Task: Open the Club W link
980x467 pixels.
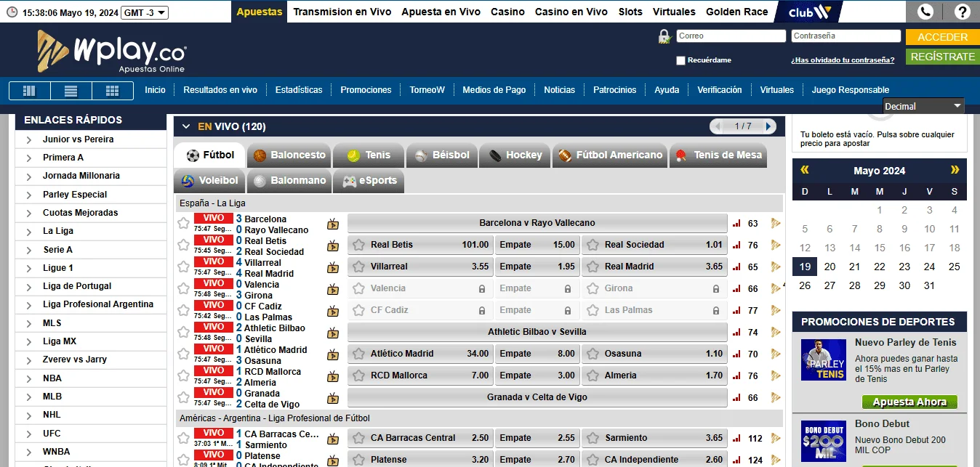Action: [x=809, y=12]
